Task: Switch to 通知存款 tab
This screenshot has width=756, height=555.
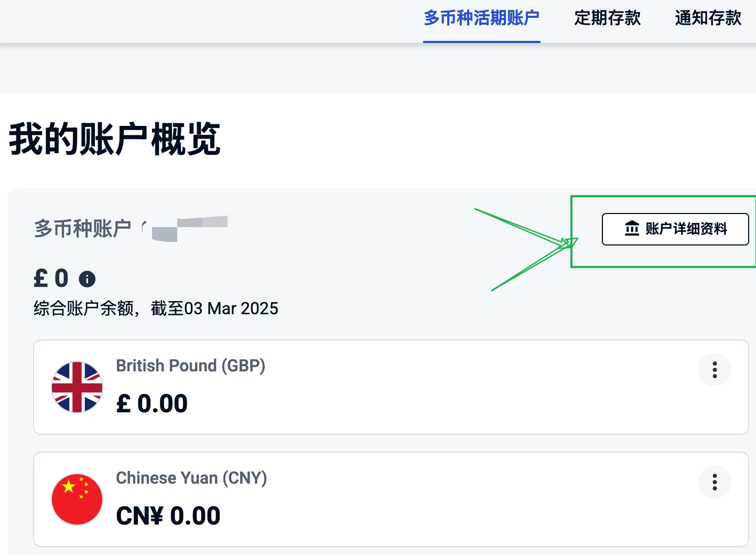Action: click(708, 18)
